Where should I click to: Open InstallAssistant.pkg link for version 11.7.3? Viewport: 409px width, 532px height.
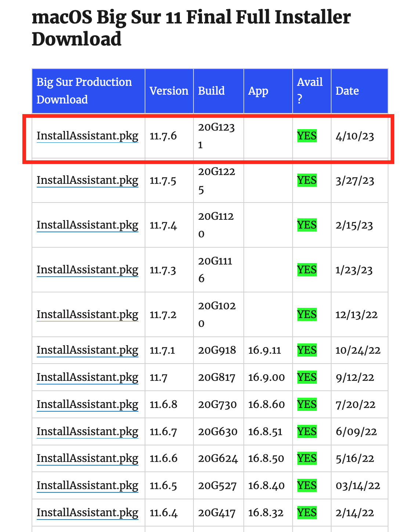(x=87, y=270)
